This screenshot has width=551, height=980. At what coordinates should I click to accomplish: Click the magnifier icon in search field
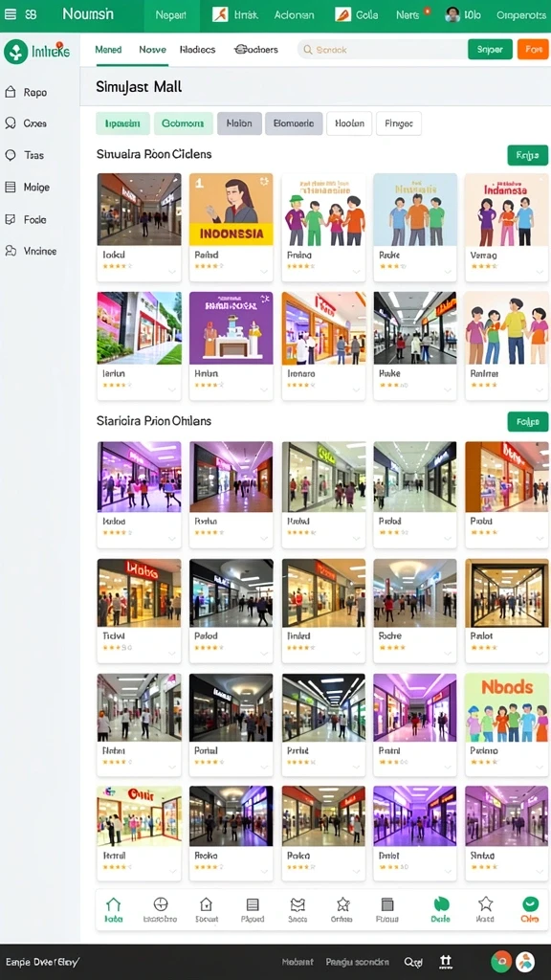(308, 50)
